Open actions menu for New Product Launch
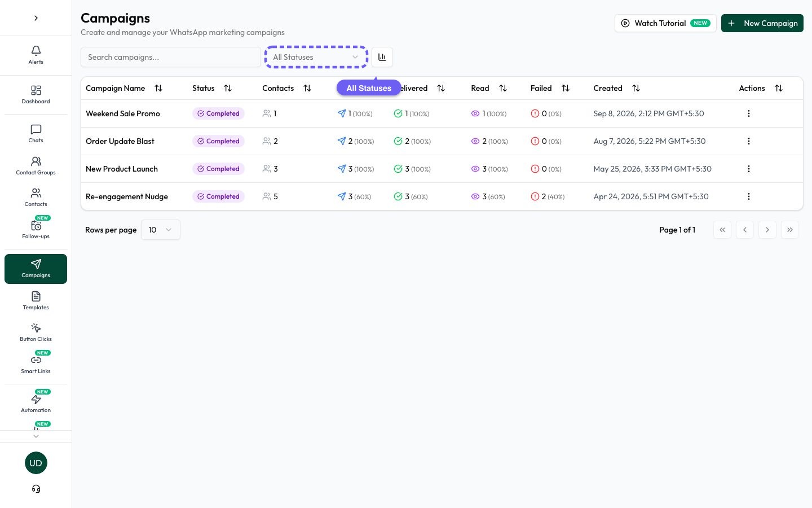812x508 pixels. coord(749,169)
